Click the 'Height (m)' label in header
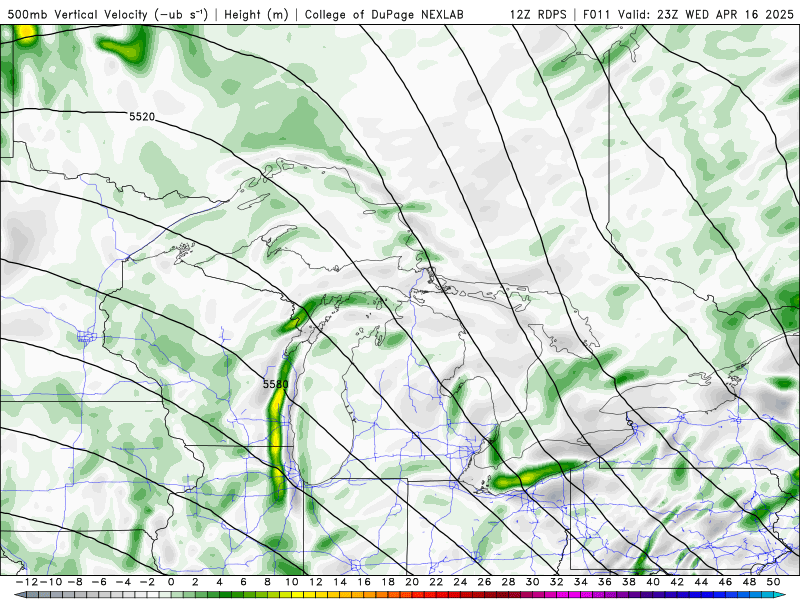This screenshot has width=800, height=600. pyautogui.click(x=256, y=15)
